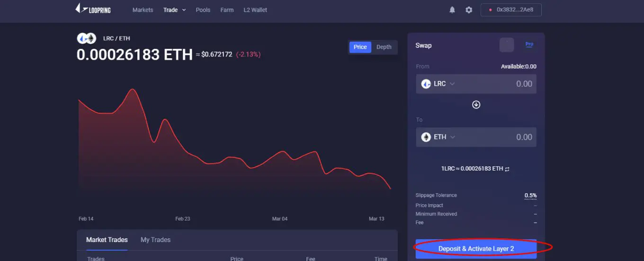
Task: Click the Feb 23 axis label
Action: coord(183,219)
